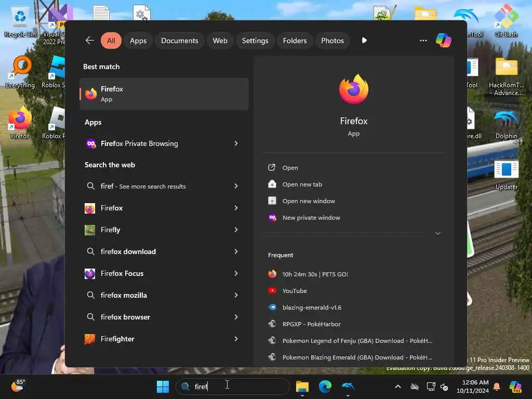Viewport: 532px width, 399px height.
Task: Open File Explorer from the taskbar
Action: [302, 387]
